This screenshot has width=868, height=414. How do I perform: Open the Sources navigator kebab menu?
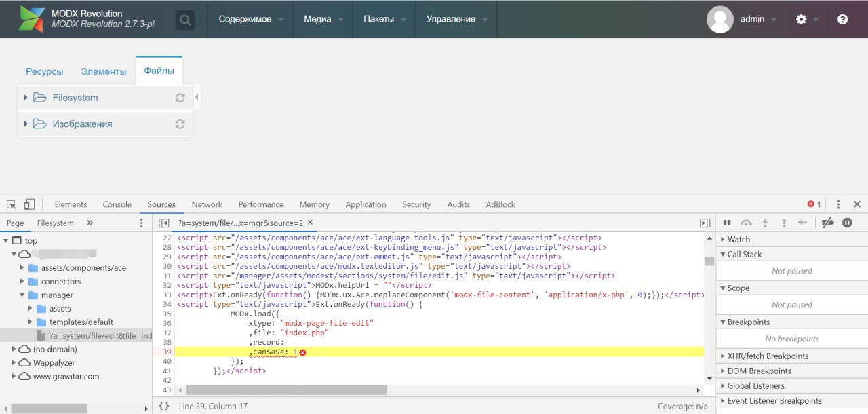tap(142, 223)
